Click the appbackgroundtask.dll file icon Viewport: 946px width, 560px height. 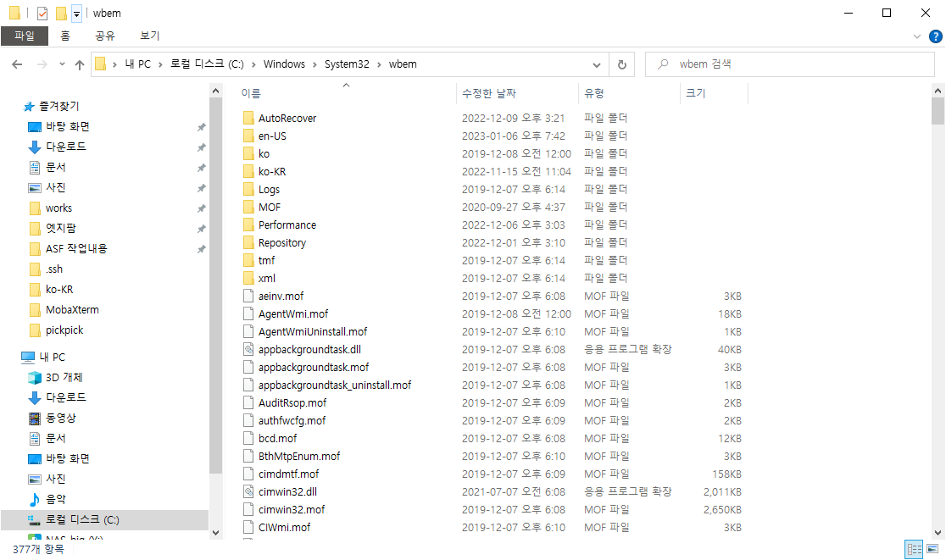pos(248,349)
